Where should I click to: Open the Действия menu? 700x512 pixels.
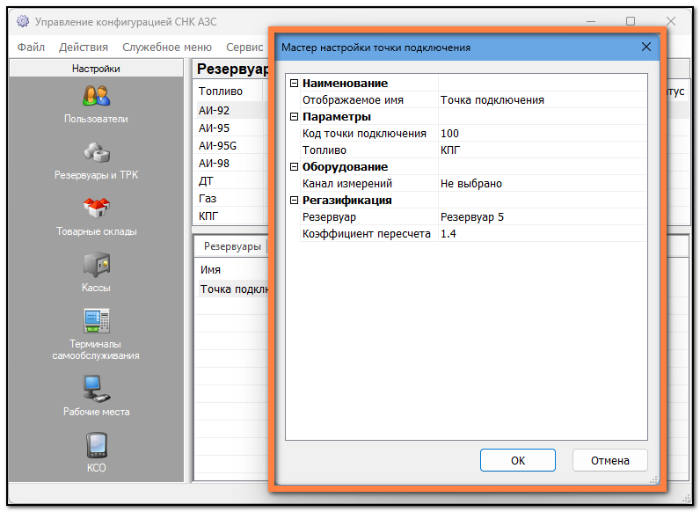[83, 47]
